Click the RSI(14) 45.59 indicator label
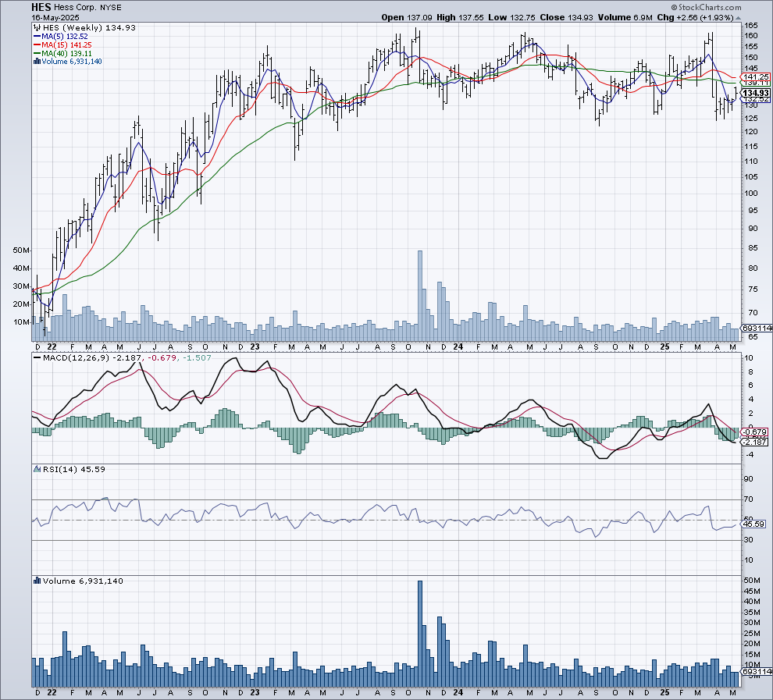Image resolution: width=773 pixels, height=700 pixels. 74,470
